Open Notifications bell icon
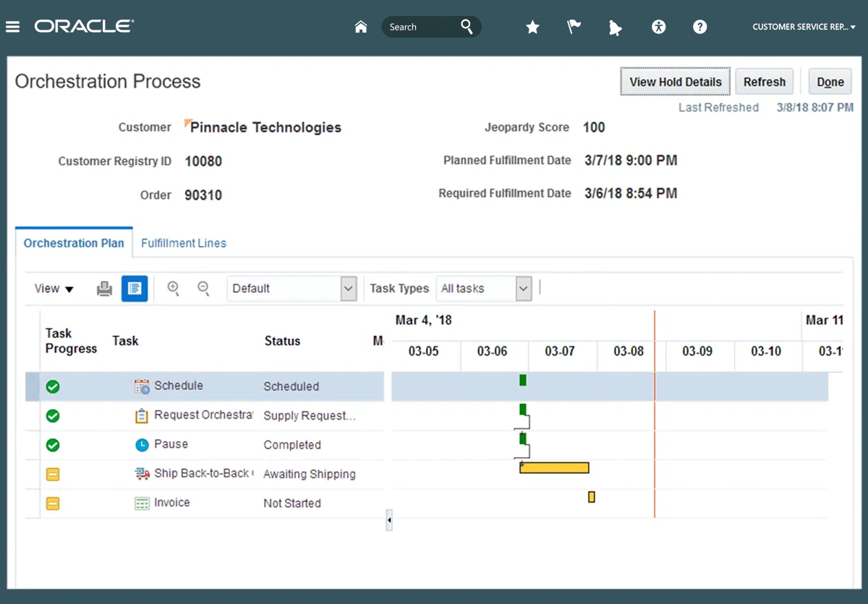 click(615, 27)
